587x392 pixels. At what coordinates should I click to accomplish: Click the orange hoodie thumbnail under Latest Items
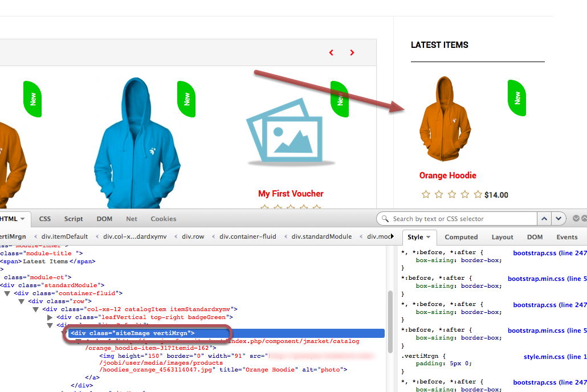[x=445, y=119]
